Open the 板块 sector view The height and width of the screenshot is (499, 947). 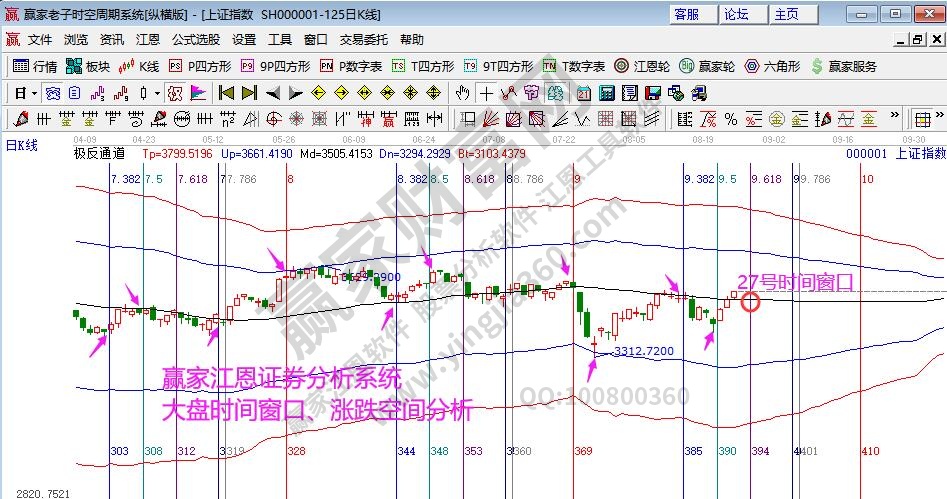pyautogui.click(x=87, y=66)
